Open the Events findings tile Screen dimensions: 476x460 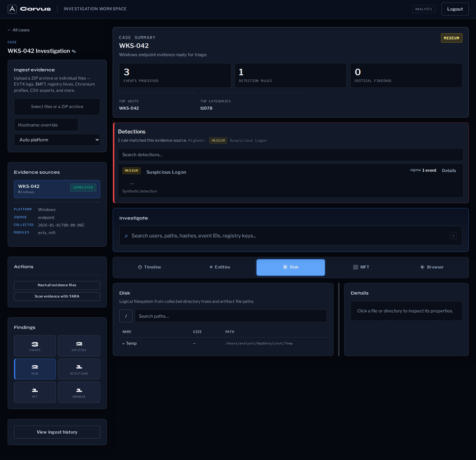pos(35,346)
